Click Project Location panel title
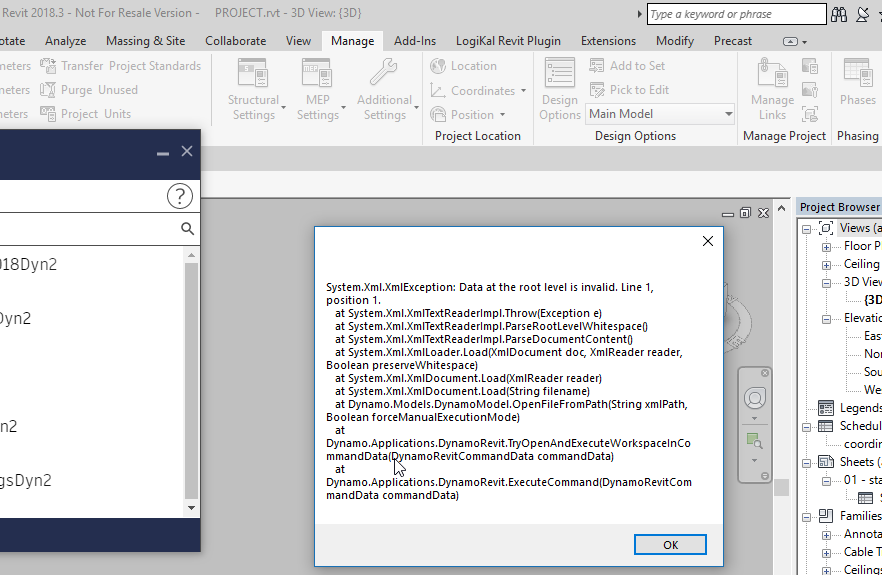 tap(478, 136)
